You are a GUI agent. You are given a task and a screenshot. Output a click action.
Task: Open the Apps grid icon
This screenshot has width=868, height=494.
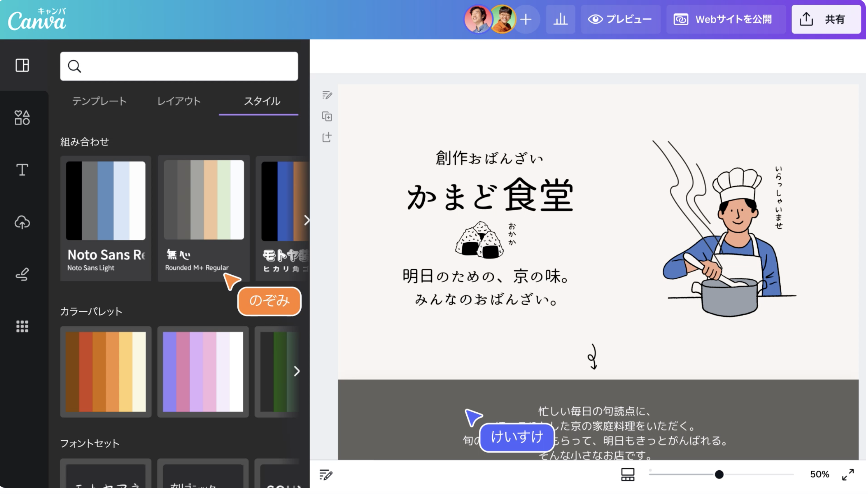(x=22, y=326)
